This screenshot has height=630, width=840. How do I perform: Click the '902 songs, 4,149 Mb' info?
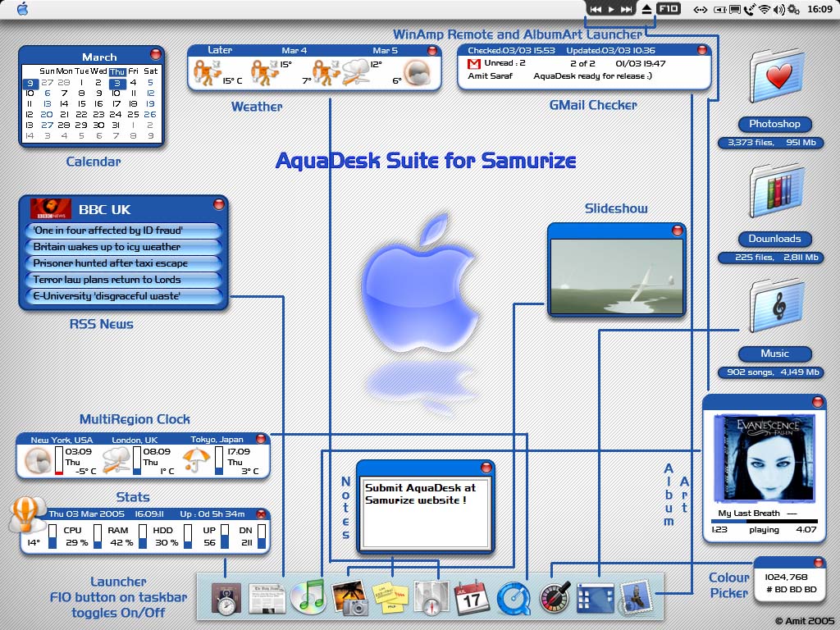click(773, 372)
